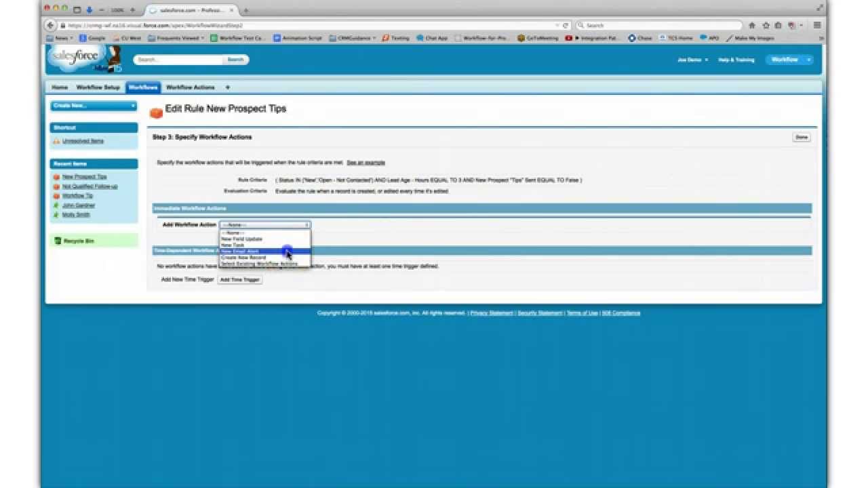Open the Create New dropdown in sidebar
This screenshot has height=488, width=868.
click(x=94, y=106)
